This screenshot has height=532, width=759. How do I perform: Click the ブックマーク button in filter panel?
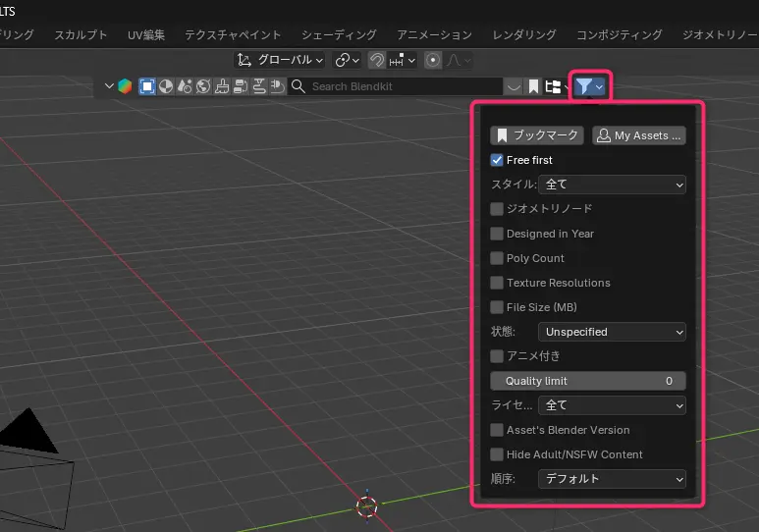[537, 135]
